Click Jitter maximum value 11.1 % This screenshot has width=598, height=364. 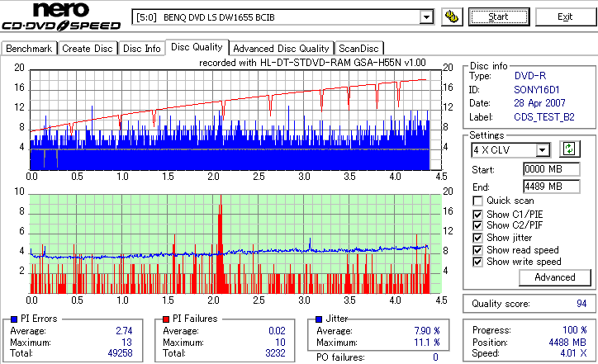427,343
